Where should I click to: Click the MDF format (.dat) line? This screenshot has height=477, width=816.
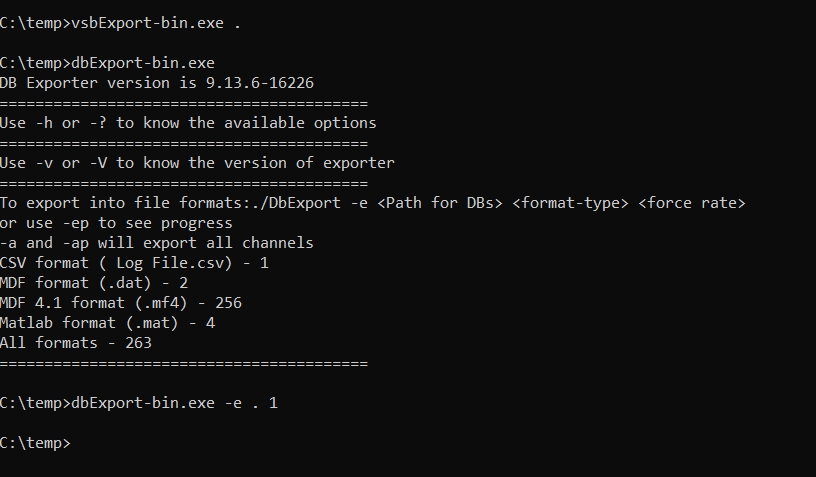(x=94, y=282)
